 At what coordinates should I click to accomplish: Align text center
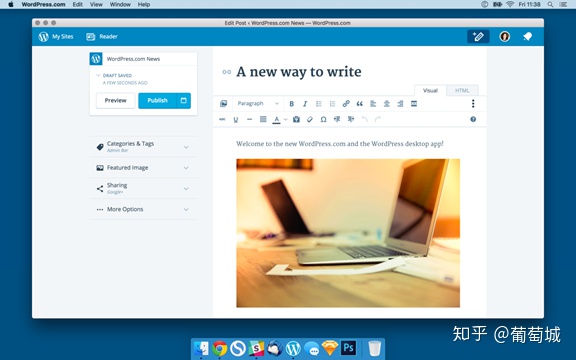[x=386, y=104]
